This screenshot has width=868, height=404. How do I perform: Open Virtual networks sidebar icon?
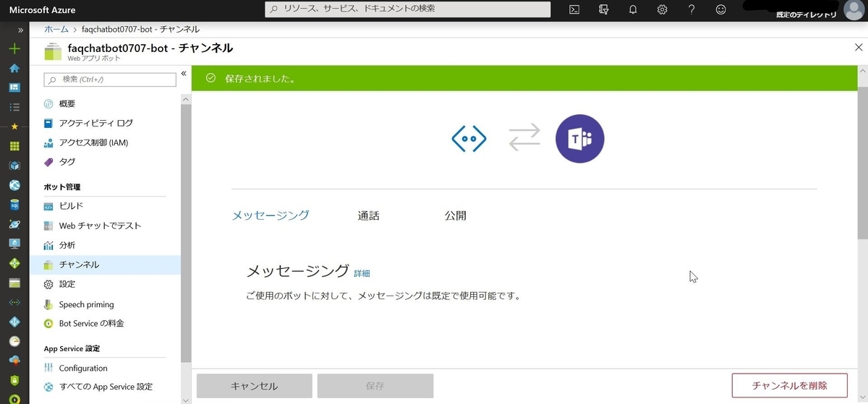pyautogui.click(x=14, y=302)
